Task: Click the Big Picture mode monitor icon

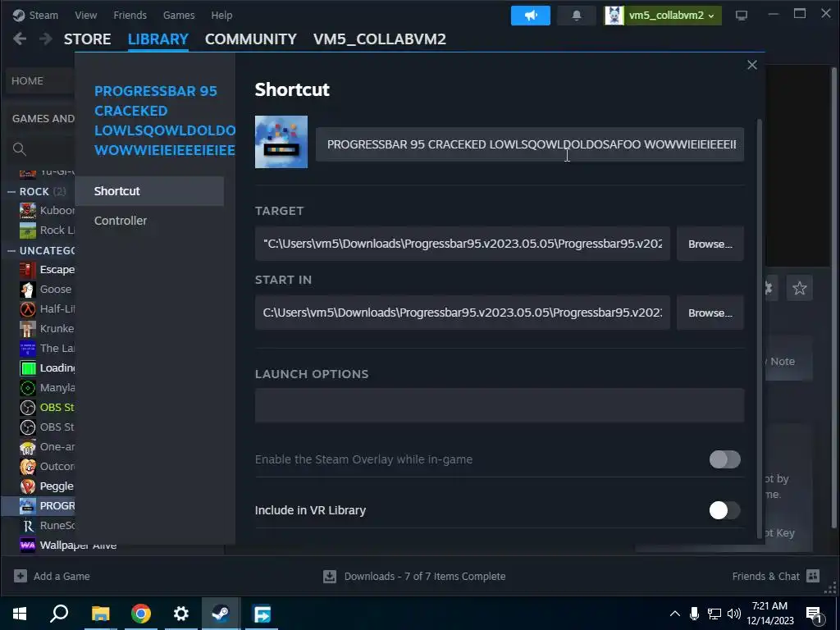Action: [742, 16]
